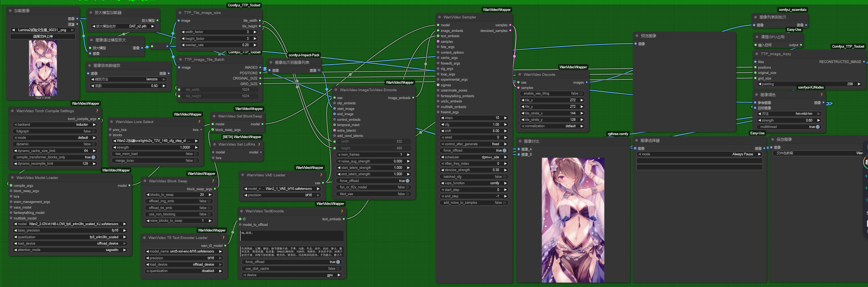The height and width of the screenshot is (287, 868).
Task: Decrease width_factor with the left arrow
Action: pos(182,32)
